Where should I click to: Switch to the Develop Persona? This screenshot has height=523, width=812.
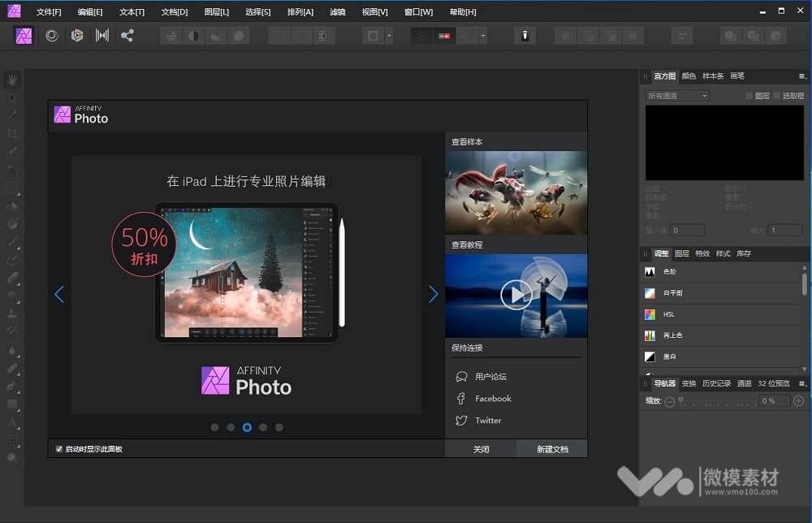pyautogui.click(x=77, y=36)
